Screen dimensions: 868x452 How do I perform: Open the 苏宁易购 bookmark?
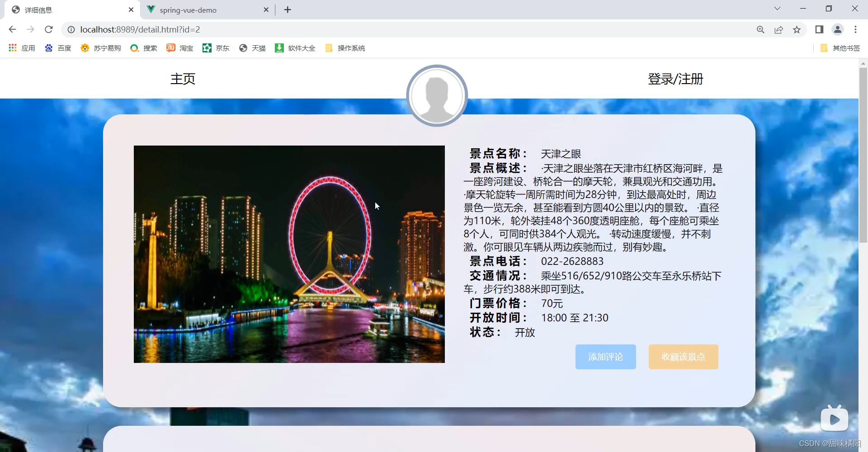click(x=101, y=48)
